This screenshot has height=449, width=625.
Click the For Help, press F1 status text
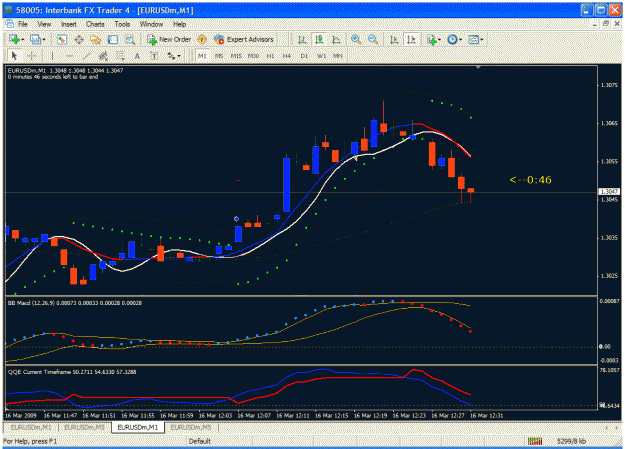pyautogui.click(x=30, y=441)
